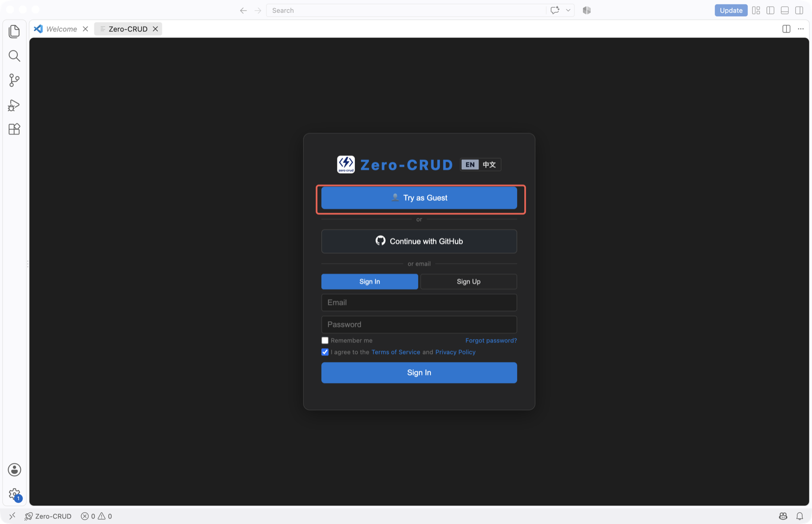
Task: Open the Accounts menu icon
Action: [x=14, y=470]
